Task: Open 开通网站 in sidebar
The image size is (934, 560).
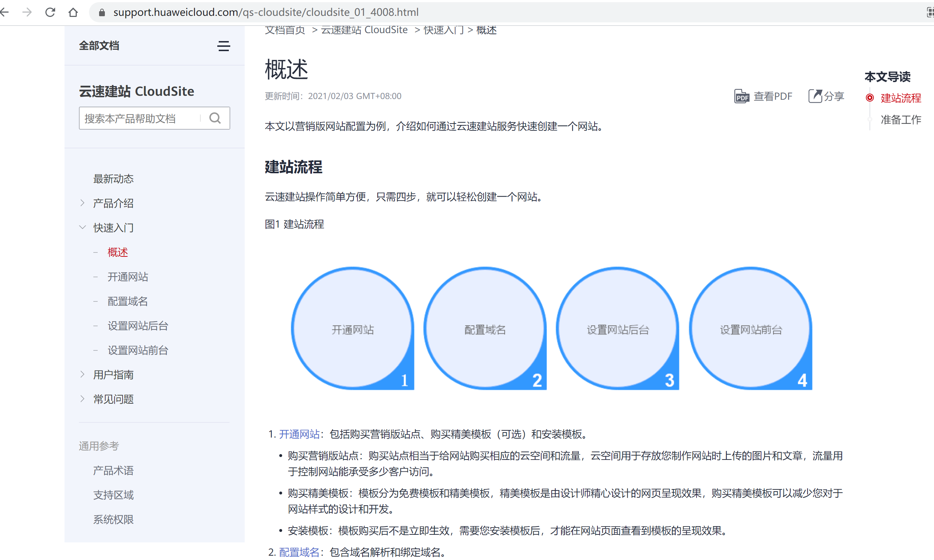Action: point(128,277)
